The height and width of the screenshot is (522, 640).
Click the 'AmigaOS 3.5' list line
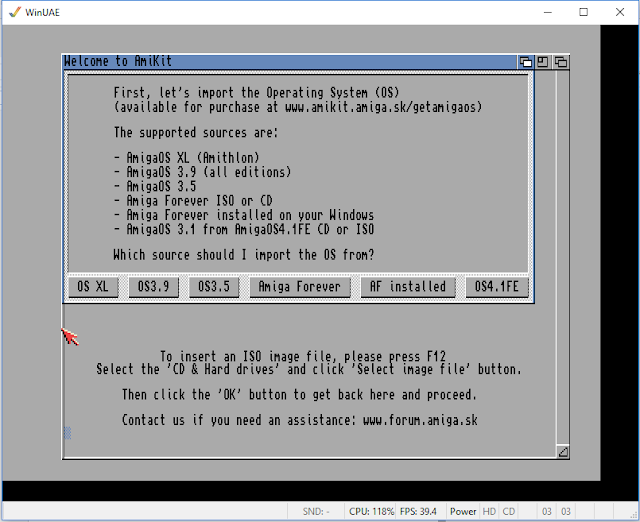point(155,187)
